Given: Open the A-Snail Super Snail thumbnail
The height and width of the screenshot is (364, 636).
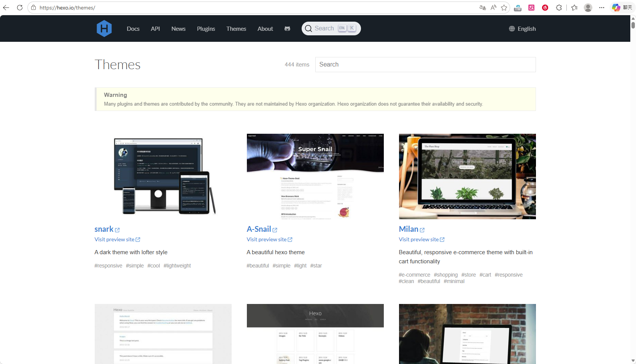Looking at the screenshot, I should 315,176.
